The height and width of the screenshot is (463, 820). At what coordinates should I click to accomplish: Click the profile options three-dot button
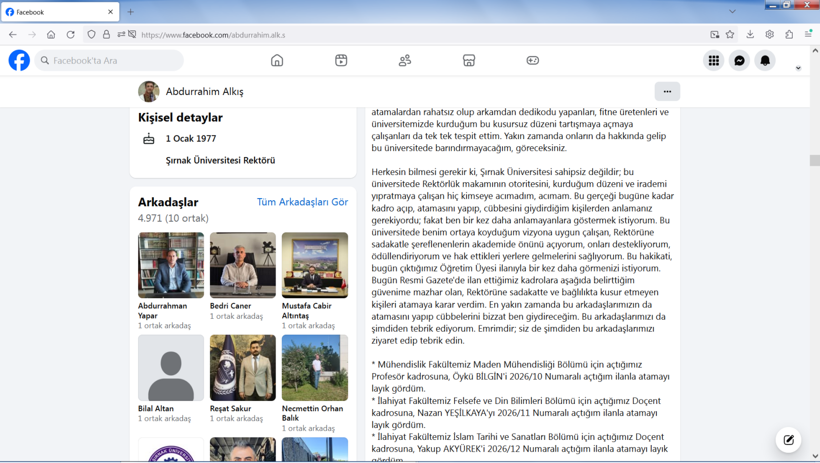(x=667, y=92)
